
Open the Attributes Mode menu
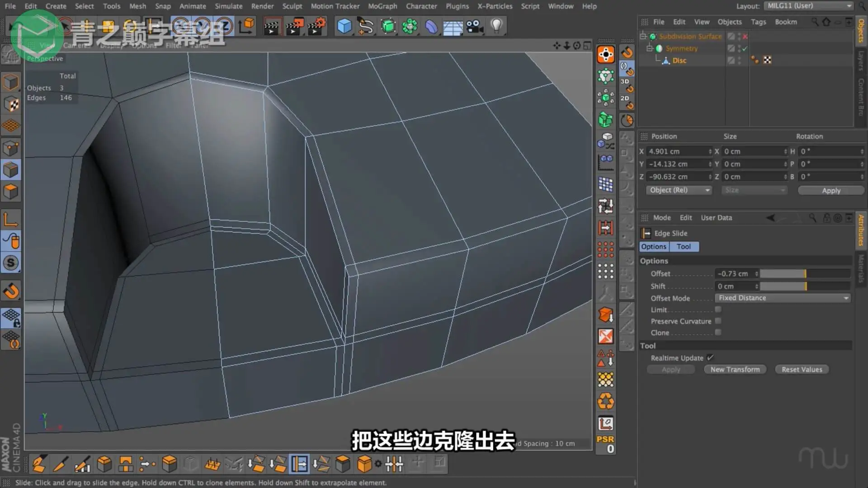click(x=662, y=217)
